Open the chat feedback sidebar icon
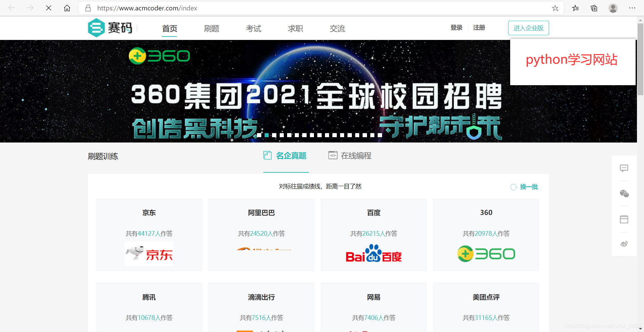The height and width of the screenshot is (332, 644). click(x=624, y=168)
